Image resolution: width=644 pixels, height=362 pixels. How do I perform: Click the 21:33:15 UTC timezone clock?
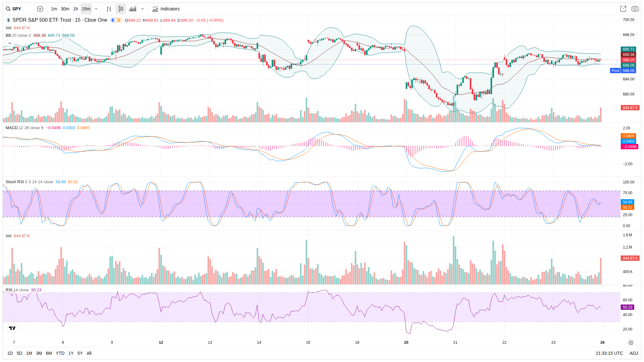[609, 353]
